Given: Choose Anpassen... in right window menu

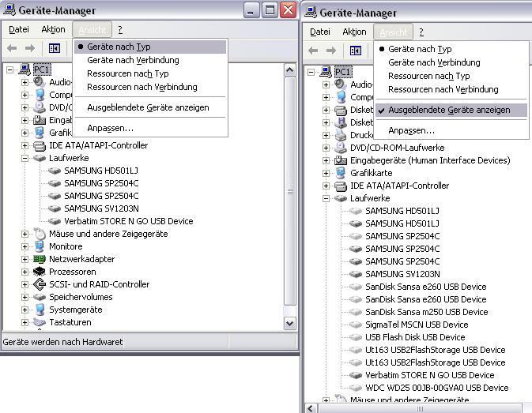Looking at the screenshot, I should pyautogui.click(x=451, y=130).
